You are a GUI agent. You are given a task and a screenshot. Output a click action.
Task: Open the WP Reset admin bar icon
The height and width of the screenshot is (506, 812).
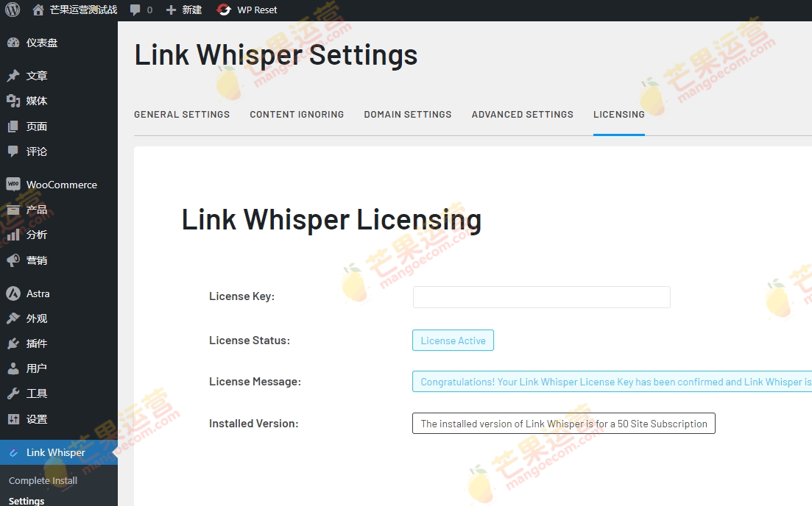(223, 10)
